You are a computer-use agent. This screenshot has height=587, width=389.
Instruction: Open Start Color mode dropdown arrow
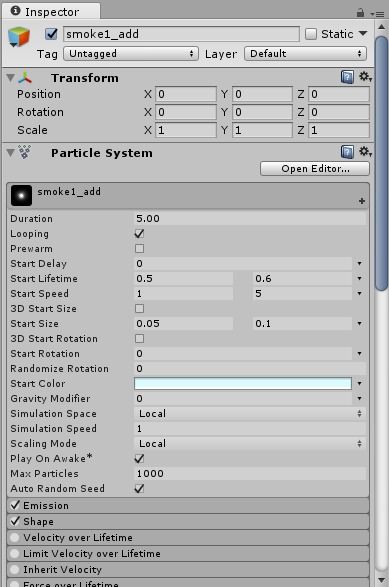(359, 383)
